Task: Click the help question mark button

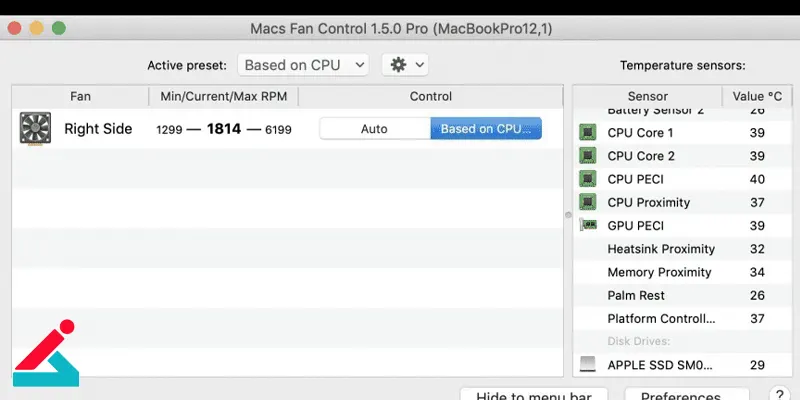Action: pos(779,394)
